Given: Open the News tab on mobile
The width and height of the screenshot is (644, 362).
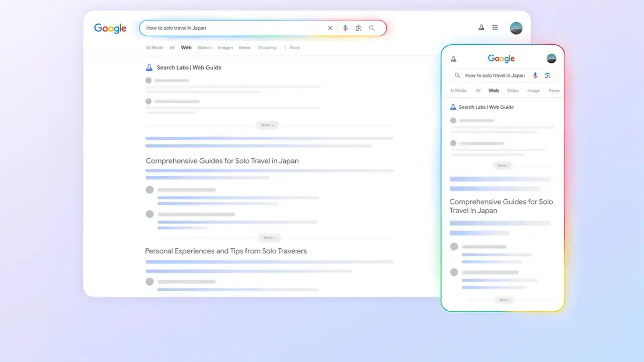Looking at the screenshot, I should pyautogui.click(x=554, y=90).
